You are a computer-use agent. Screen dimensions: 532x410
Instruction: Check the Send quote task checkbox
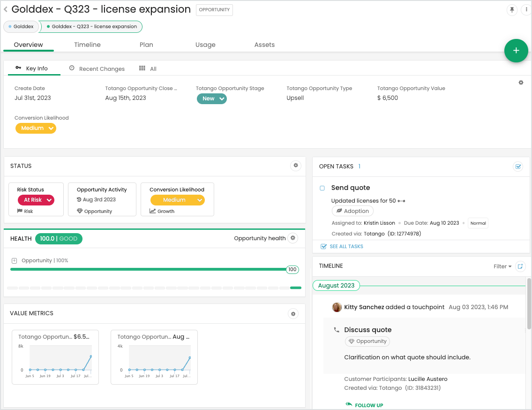(x=322, y=188)
